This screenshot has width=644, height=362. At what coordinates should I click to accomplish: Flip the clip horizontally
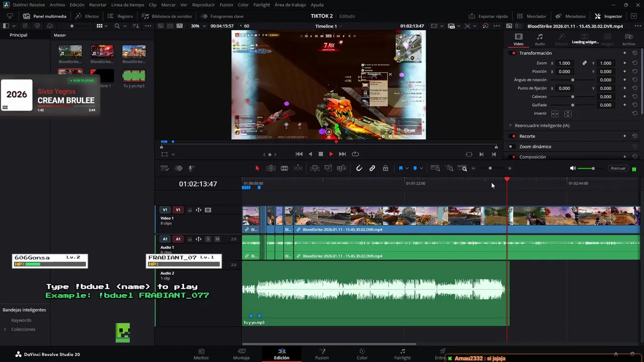[555, 114]
